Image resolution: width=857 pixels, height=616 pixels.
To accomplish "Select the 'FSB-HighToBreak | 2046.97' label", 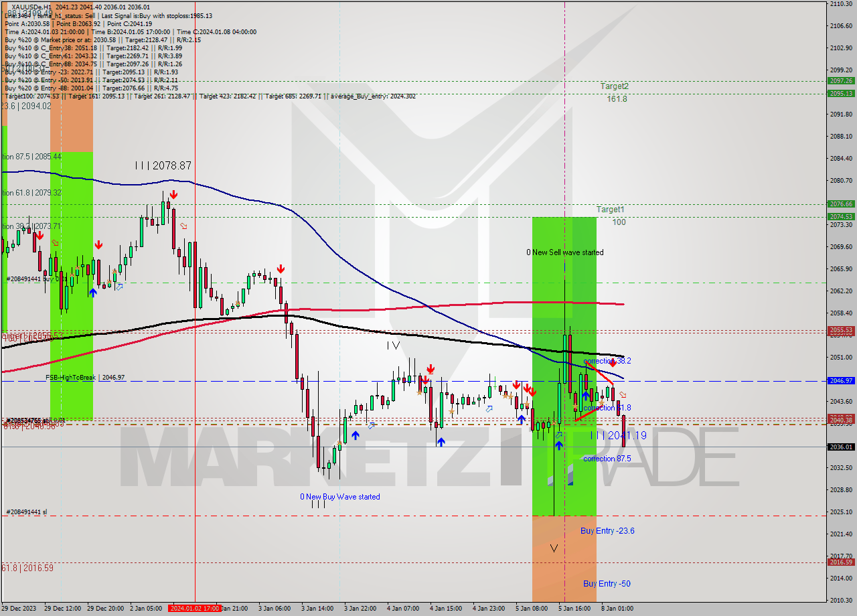I will [x=85, y=378].
